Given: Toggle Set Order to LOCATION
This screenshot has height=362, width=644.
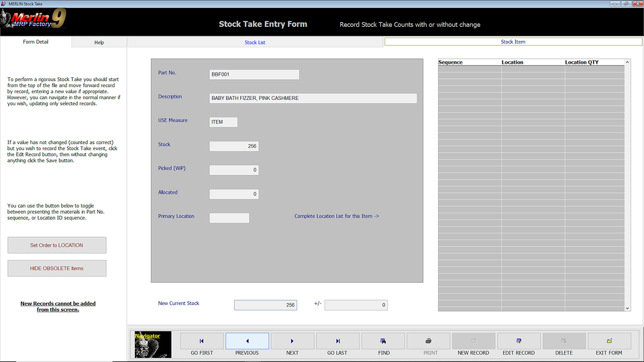Looking at the screenshot, I should coord(57,245).
